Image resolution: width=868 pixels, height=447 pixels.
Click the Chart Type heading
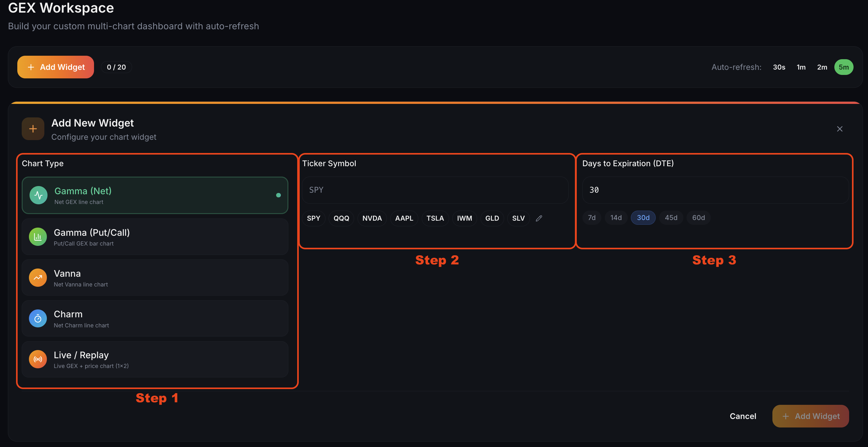[42, 163]
